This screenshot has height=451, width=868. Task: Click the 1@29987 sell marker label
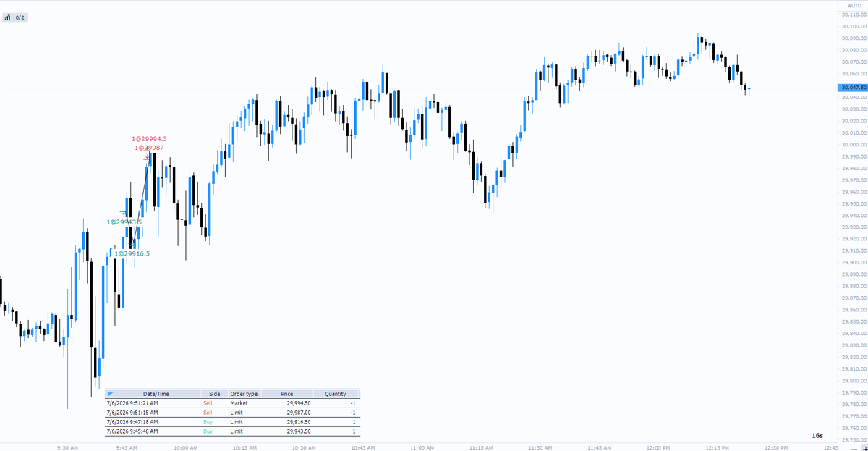coord(149,148)
